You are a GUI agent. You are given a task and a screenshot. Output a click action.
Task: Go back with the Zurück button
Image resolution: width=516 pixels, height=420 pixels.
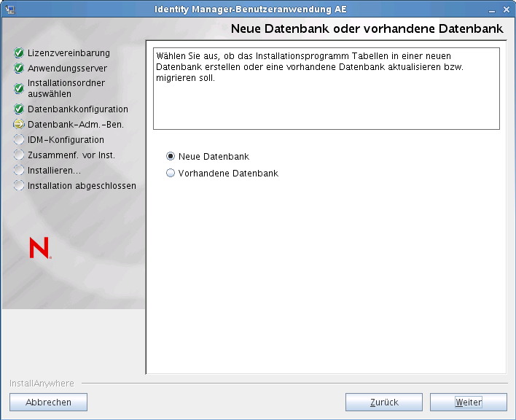point(384,402)
